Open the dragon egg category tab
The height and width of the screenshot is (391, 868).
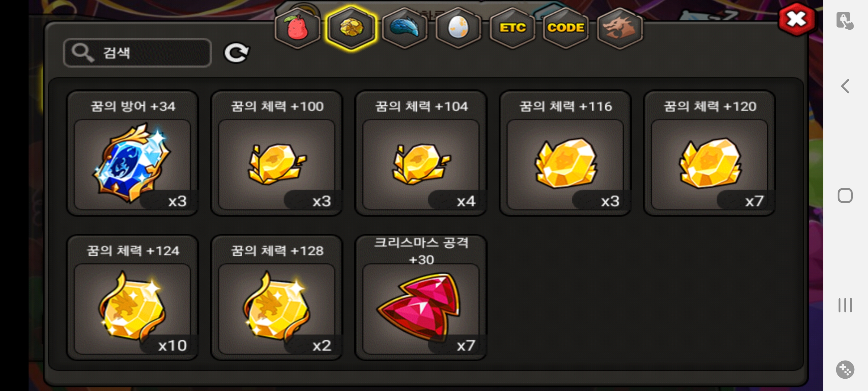tap(458, 28)
